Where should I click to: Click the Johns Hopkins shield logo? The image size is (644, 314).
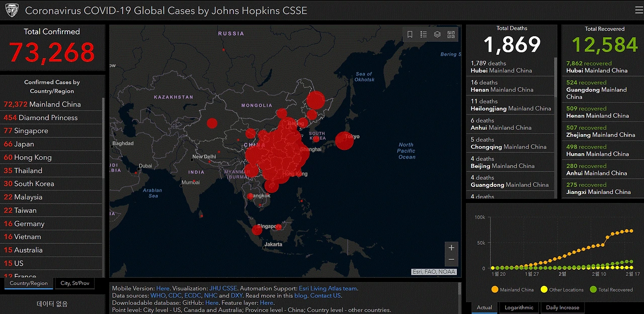[x=12, y=10]
